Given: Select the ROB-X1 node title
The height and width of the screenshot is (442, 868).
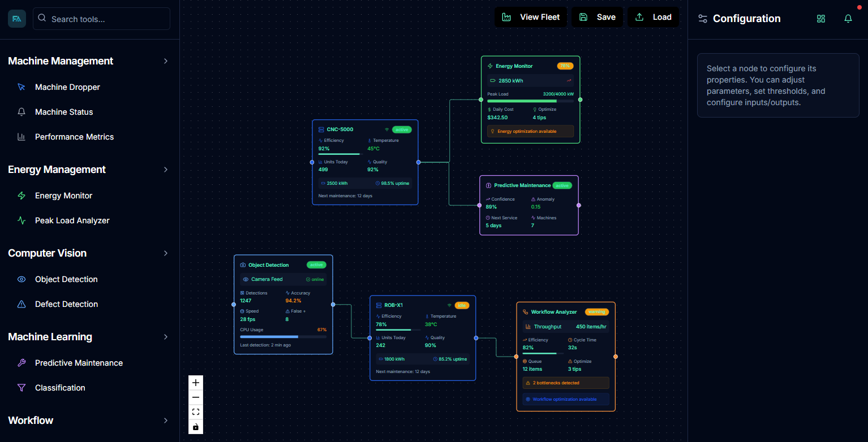Looking at the screenshot, I should coord(393,305).
